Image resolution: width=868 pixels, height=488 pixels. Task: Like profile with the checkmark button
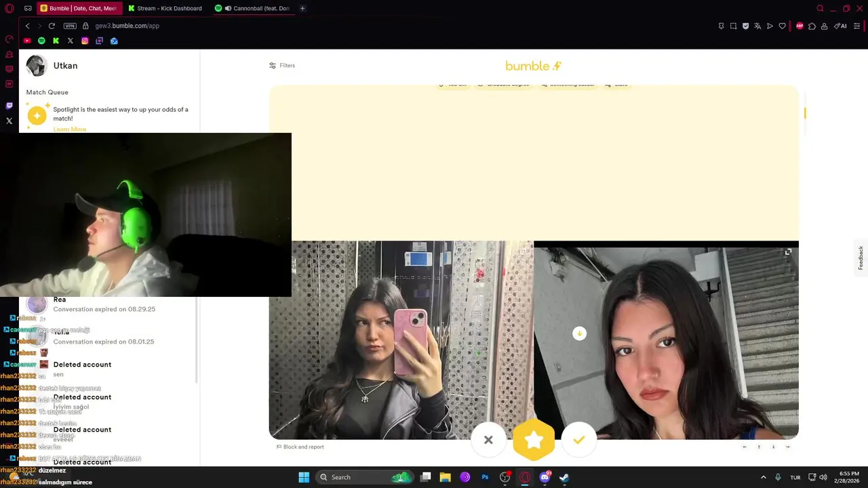click(579, 440)
